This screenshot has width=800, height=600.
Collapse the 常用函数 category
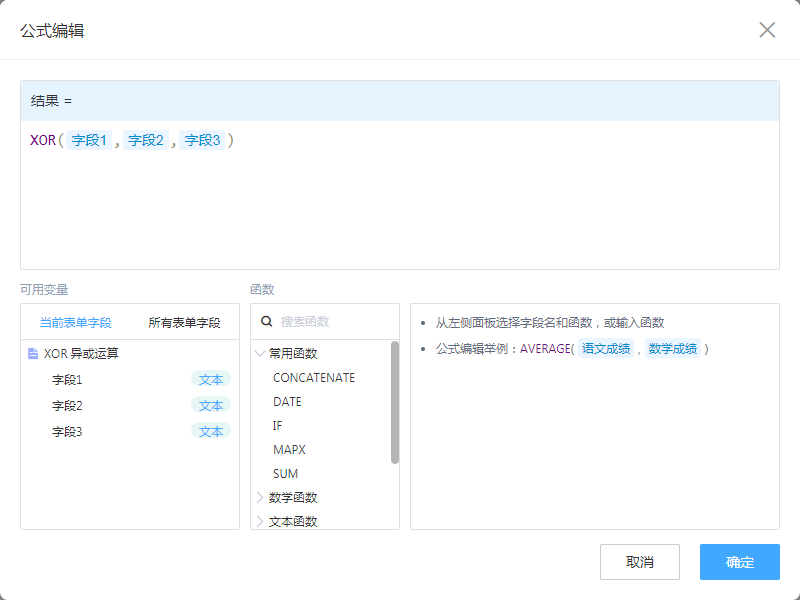coord(261,354)
